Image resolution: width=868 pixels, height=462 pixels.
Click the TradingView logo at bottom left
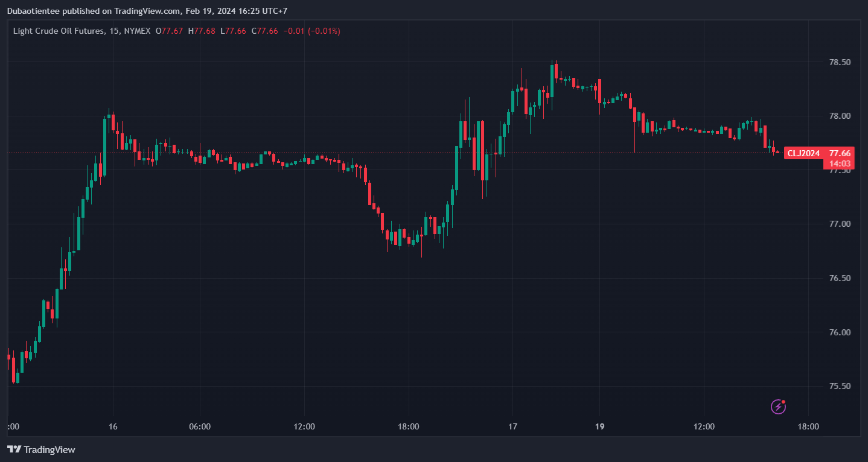(41, 449)
